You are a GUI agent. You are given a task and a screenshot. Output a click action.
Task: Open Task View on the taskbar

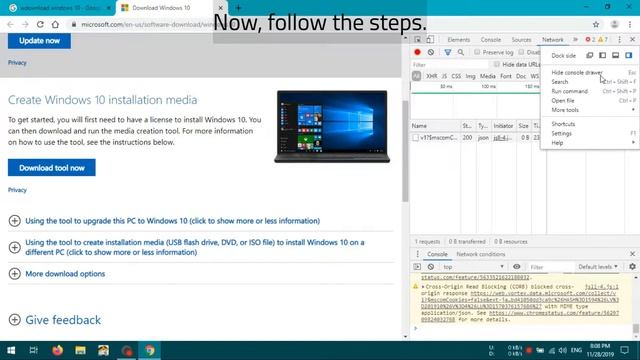(x=33, y=350)
